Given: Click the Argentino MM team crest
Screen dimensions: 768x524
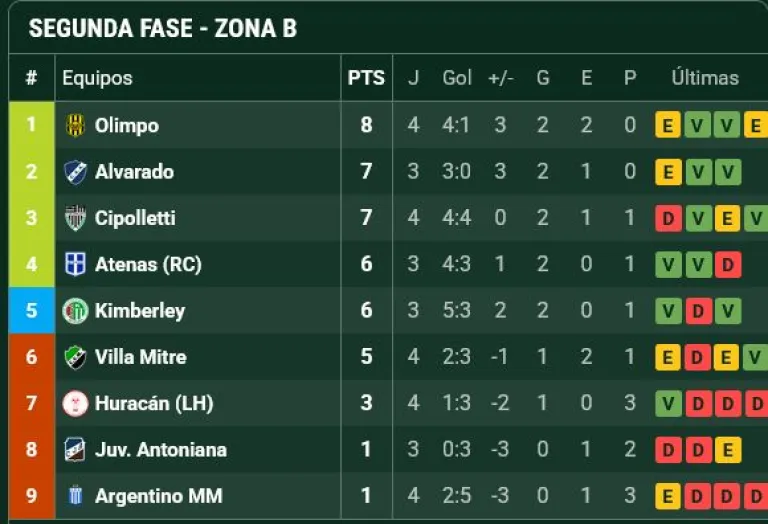Looking at the screenshot, I should 75,496.
